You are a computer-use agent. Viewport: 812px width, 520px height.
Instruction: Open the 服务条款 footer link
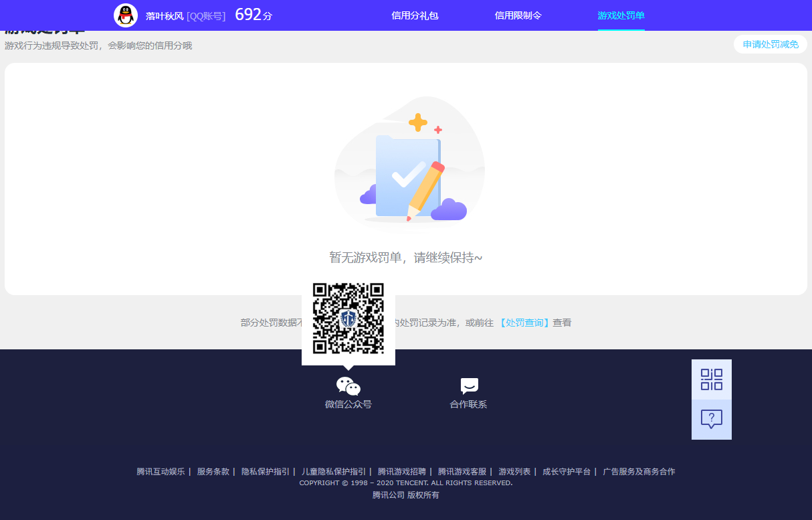213,471
